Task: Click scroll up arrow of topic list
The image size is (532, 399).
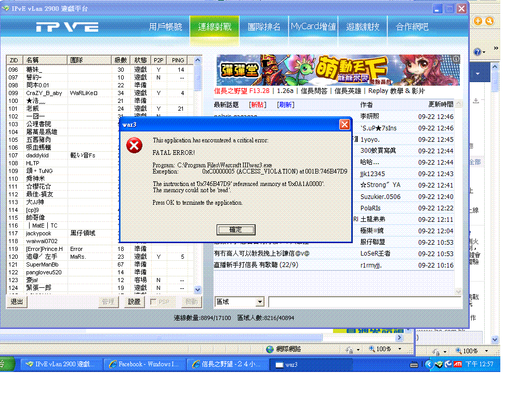Action: [458, 104]
